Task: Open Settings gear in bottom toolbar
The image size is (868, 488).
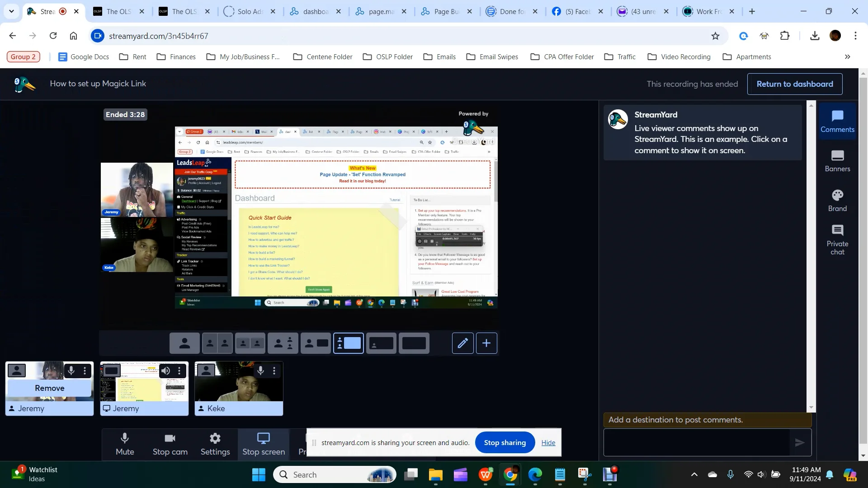Action: coord(215,444)
